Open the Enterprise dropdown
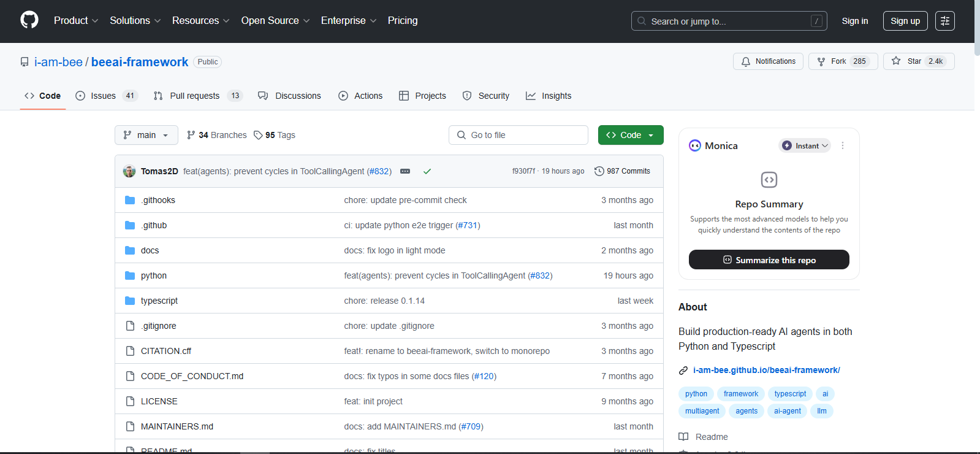 point(349,21)
